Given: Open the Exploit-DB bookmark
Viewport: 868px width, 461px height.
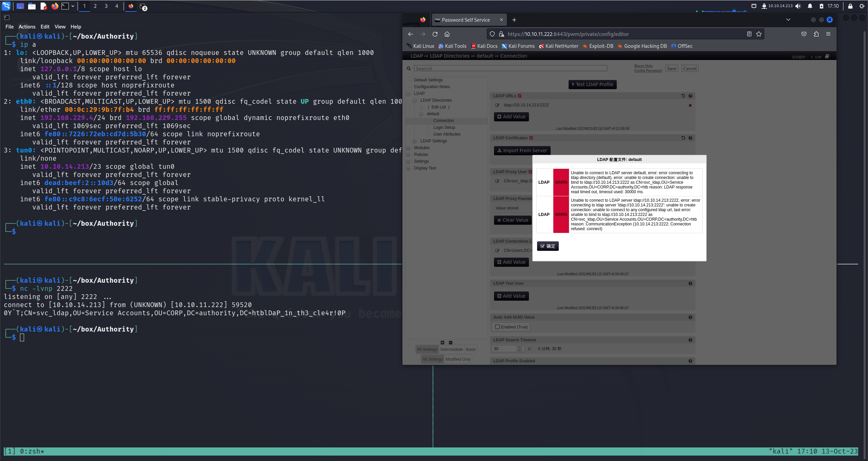Looking at the screenshot, I should pos(598,46).
